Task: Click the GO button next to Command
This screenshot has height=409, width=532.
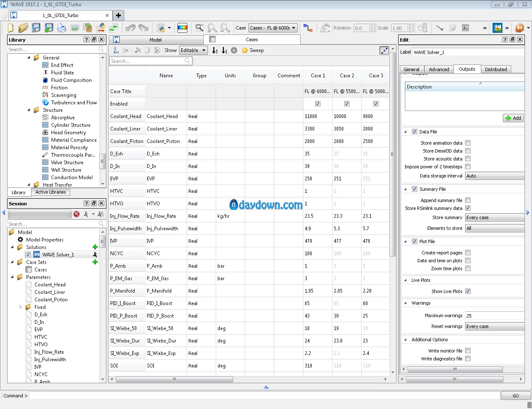Action: [516, 396]
